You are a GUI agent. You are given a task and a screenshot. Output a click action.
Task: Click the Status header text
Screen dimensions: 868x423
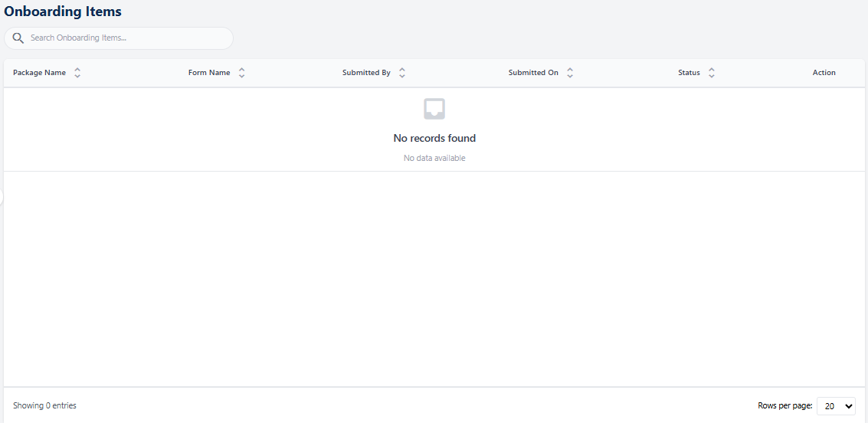point(689,73)
